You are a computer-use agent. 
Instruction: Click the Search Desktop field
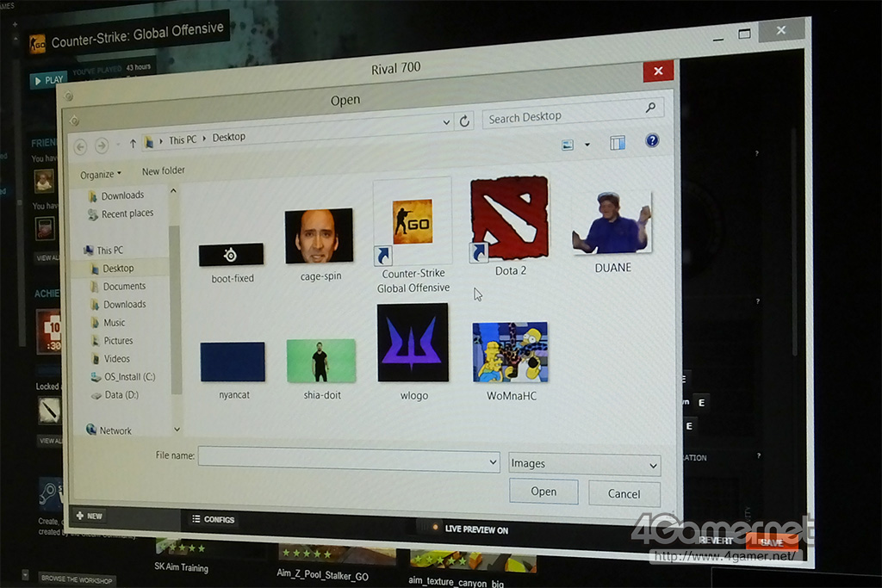tap(573, 114)
